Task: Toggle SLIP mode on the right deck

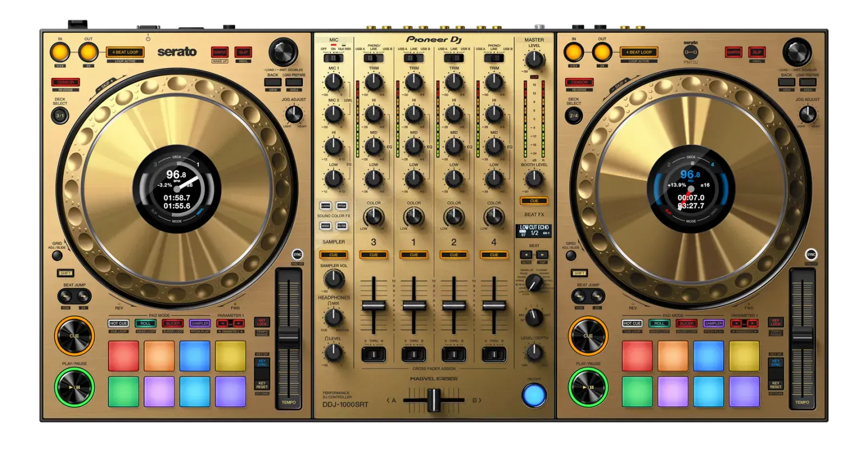Action: pyautogui.click(x=757, y=52)
